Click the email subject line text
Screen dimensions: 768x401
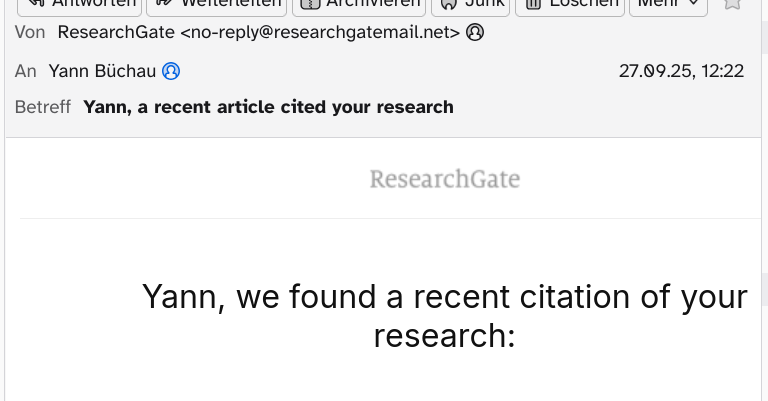[268, 107]
